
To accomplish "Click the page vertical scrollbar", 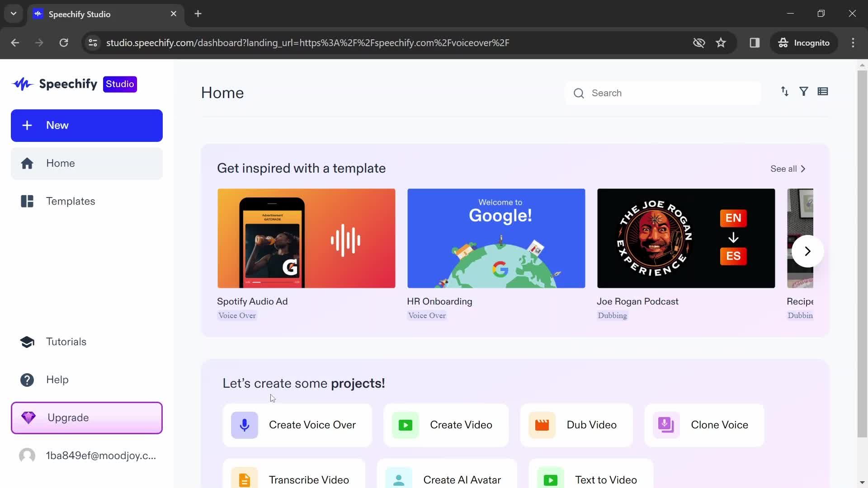I will [862, 253].
